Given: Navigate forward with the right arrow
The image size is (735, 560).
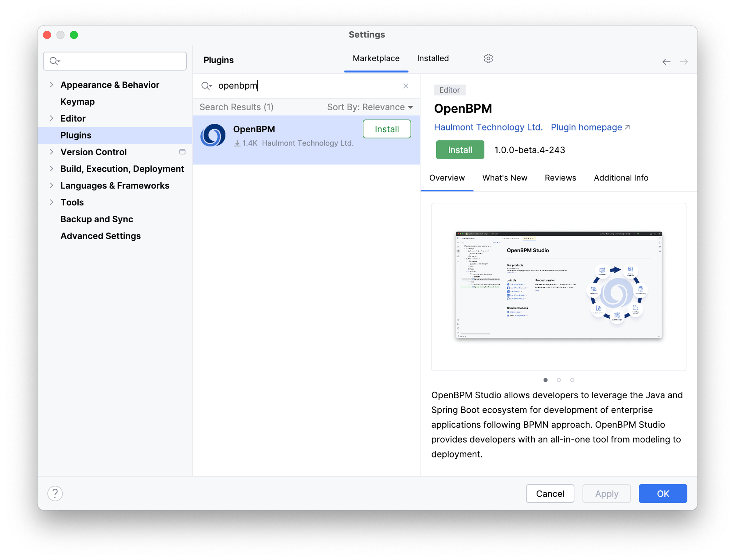Looking at the screenshot, I should [x=684, y=62].
